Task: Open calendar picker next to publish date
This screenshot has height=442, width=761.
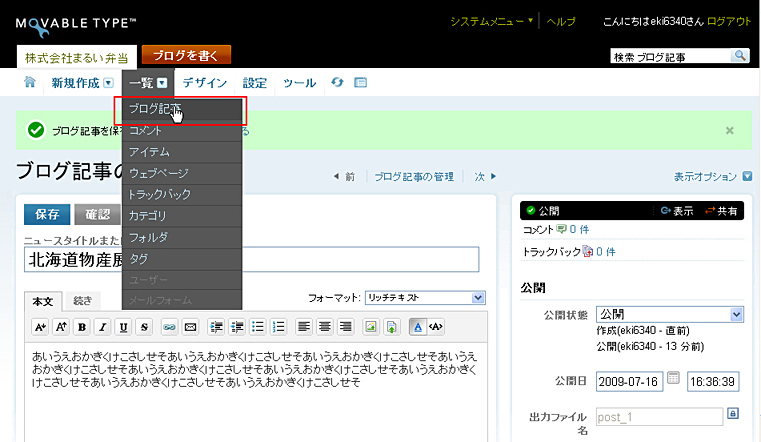Action: click(x=673, y=379)
